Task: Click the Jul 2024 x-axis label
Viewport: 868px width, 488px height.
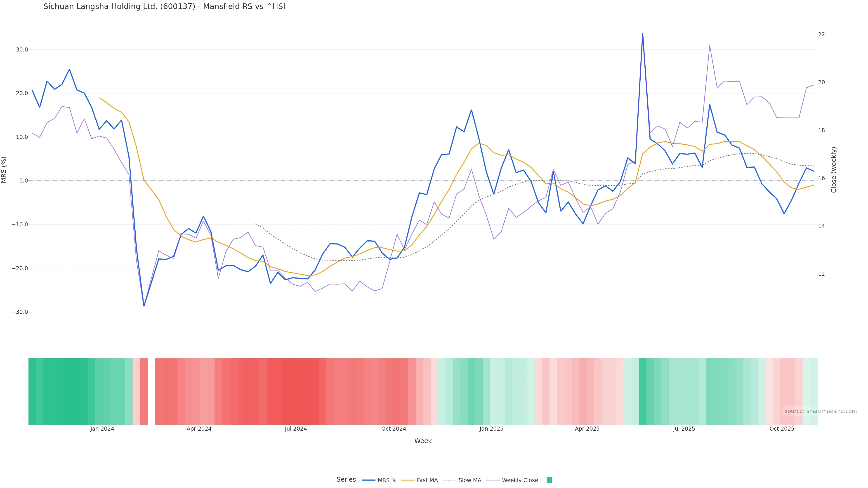Action: (x=295, y=429)
